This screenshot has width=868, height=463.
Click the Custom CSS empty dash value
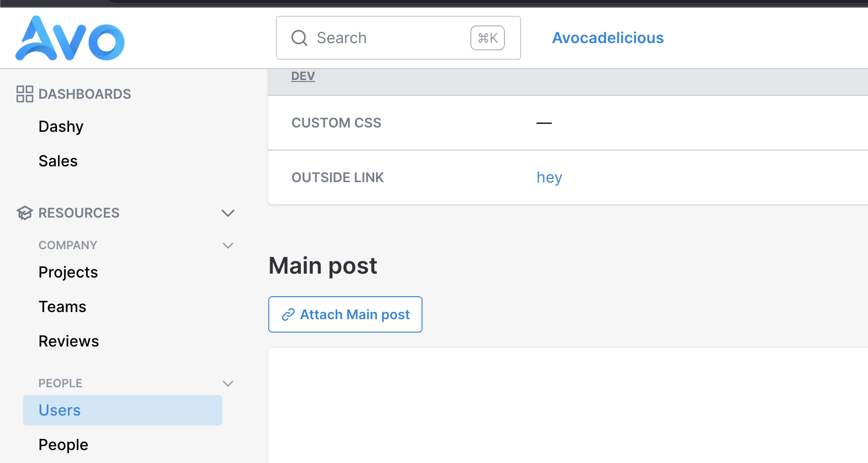click(x=544, y=123)
